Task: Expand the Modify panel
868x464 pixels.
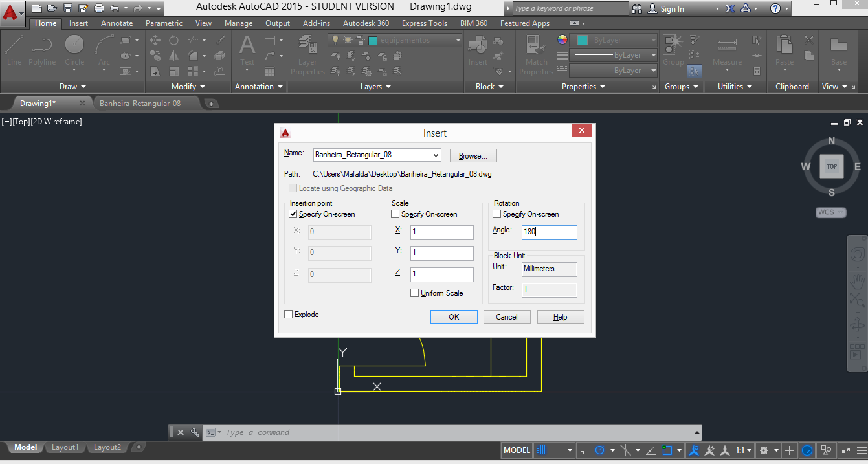Action: click(x=188, y=87)
